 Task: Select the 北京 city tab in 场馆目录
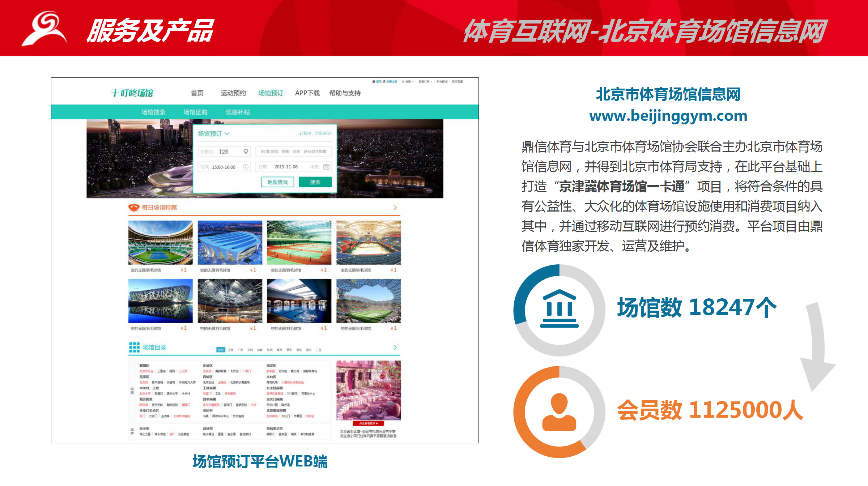tap(221, 350)
